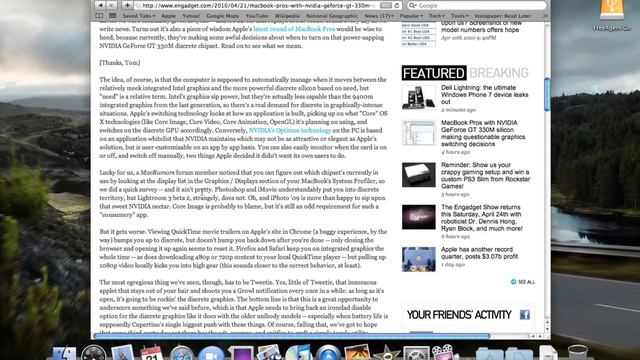Open the Trash in the Dock
Image resolution: width=640 pixels, height=360 pixels.
pyautogui.click(x=577, y=353)
